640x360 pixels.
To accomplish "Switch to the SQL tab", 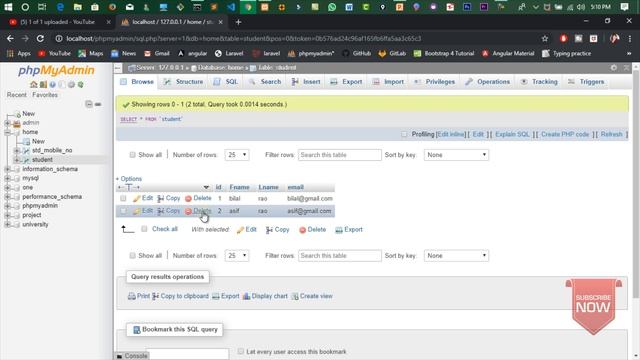I will (x=226, y=82).
